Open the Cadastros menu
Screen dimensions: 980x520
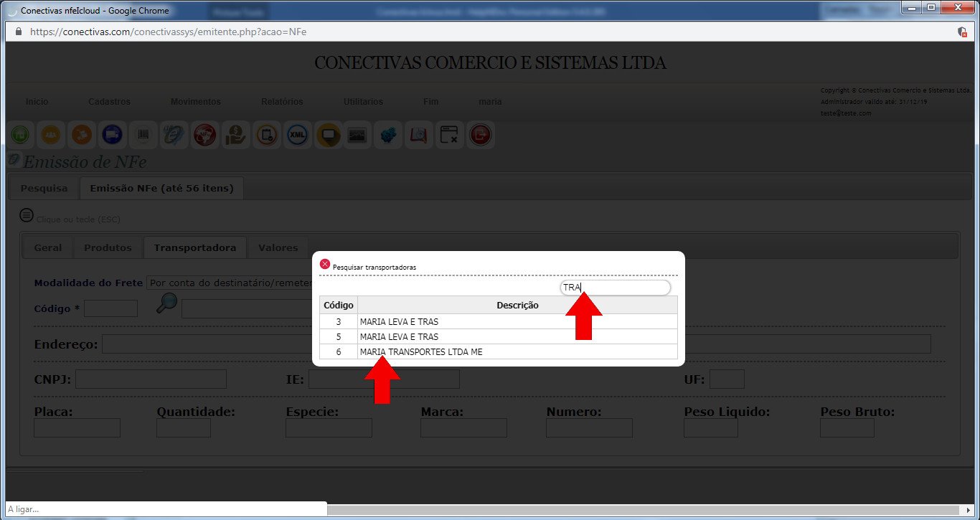(x=109, y=102)
